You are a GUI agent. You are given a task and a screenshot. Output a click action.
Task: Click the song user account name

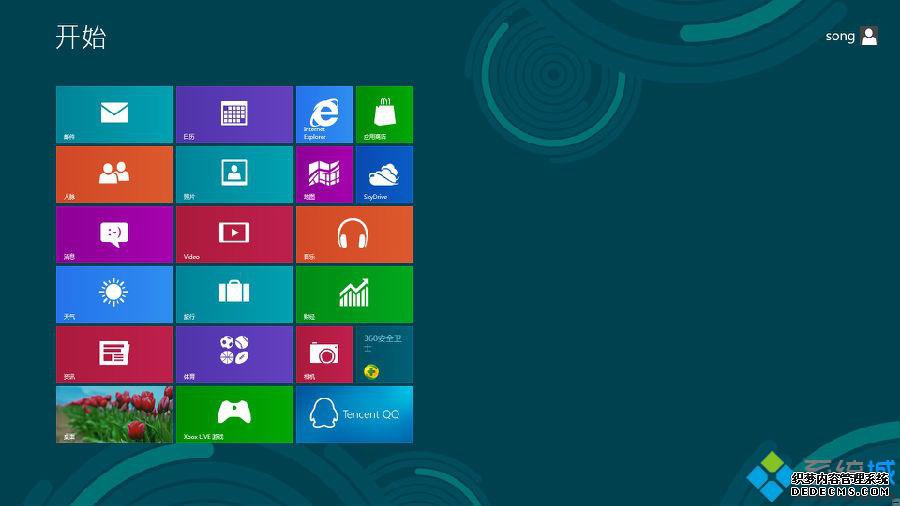[840, 36]
